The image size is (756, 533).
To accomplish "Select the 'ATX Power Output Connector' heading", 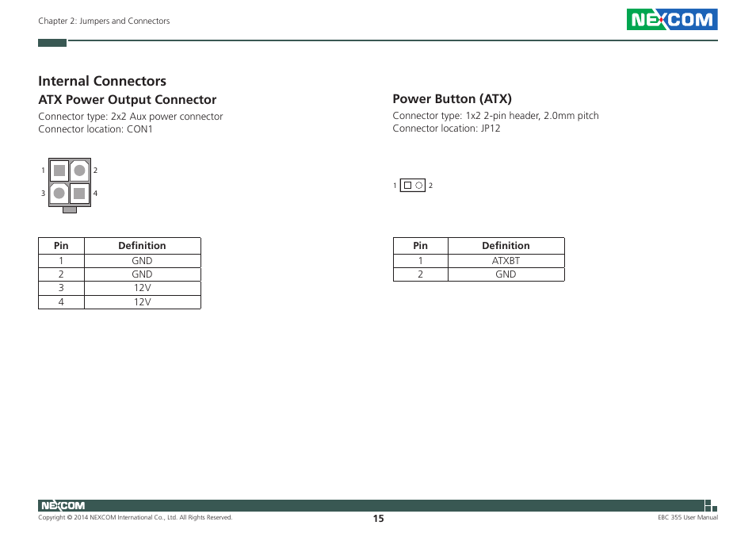I will coord(128,100).
